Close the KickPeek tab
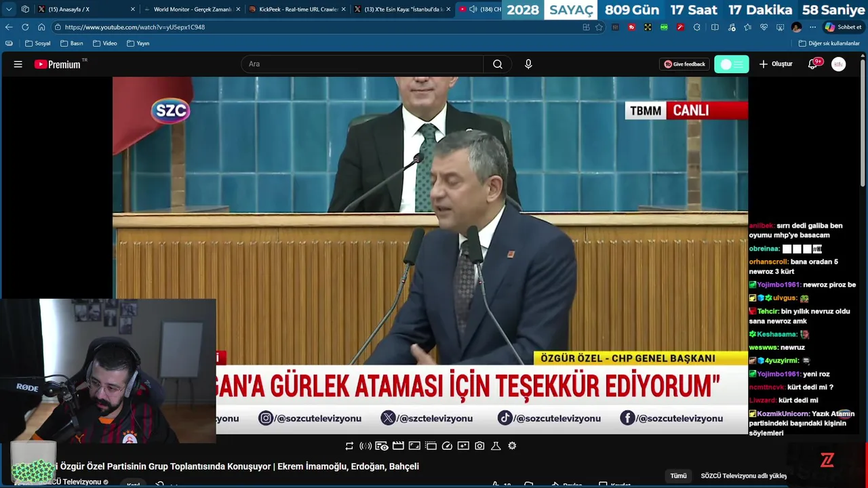This screenshot has width=868, height=488. [344, 9]
